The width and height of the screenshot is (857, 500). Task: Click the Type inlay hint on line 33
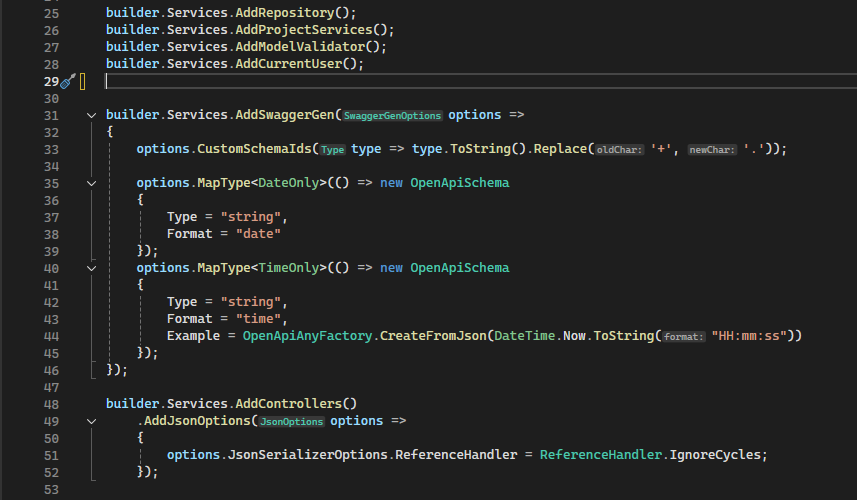[x=332, y=150]
